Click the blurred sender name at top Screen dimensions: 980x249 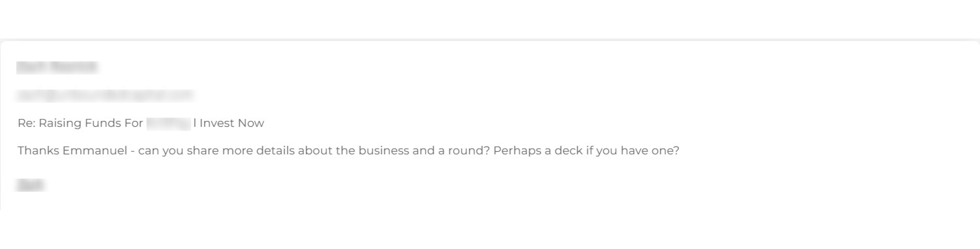[x=57, y=67]
